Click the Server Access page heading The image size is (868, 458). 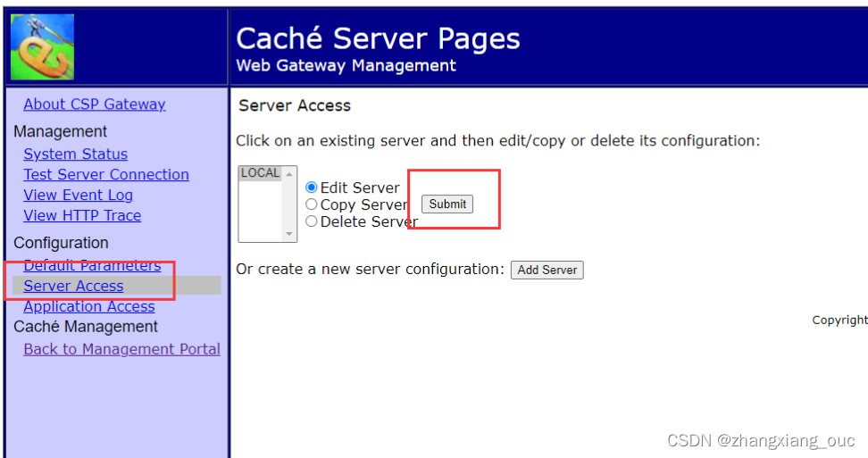295,105
